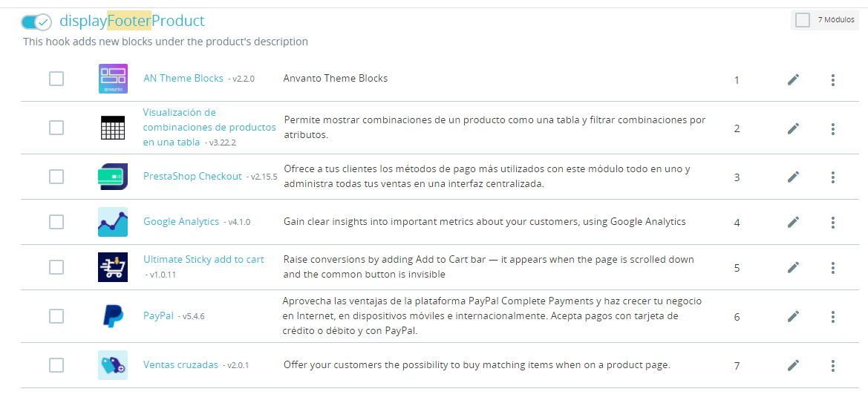Edit the combinations table module with pencil
This screenshot has height=406, width=868.
(x=793, y=129)
